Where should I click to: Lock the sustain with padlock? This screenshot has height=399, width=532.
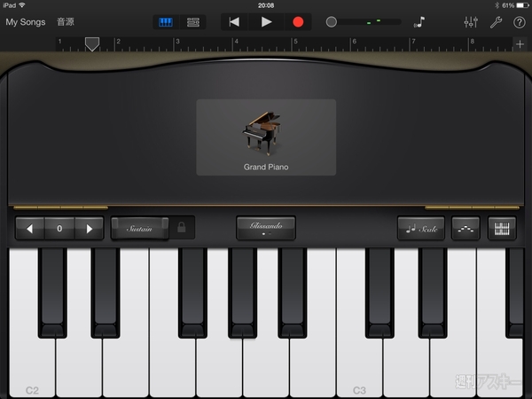click(x=182, y=227)
